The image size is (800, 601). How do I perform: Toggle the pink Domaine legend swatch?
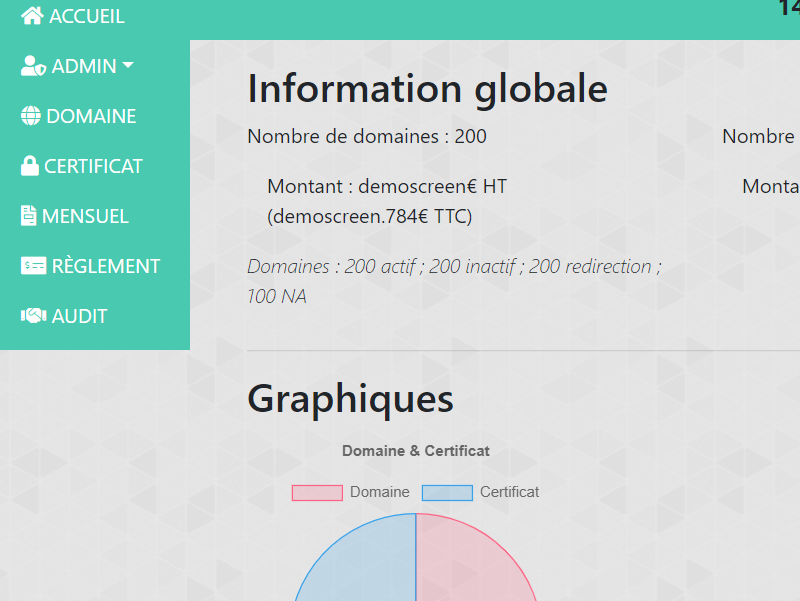tap(317, 492)
